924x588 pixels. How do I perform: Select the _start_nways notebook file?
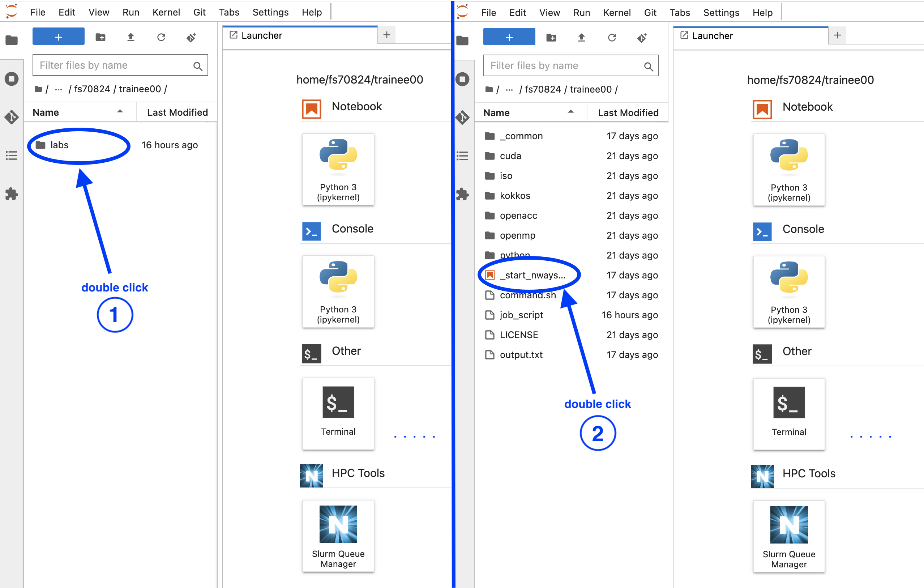(532, 275)
